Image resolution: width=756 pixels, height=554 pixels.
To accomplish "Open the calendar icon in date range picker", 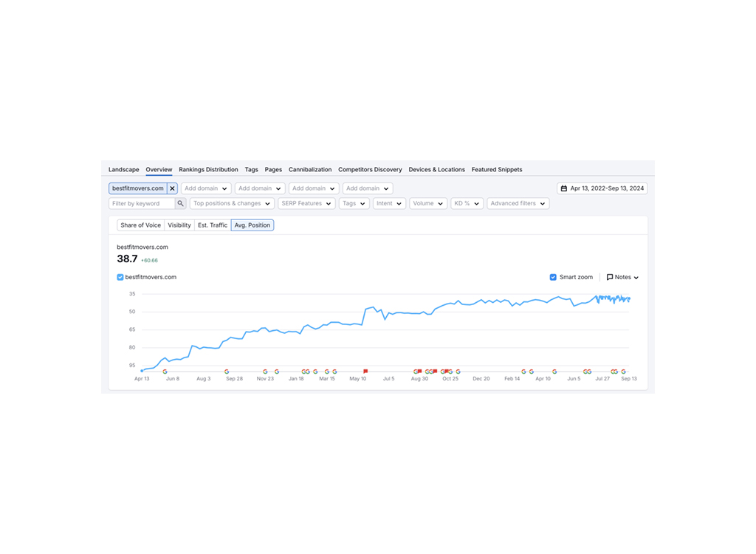I will click(566, 188).
